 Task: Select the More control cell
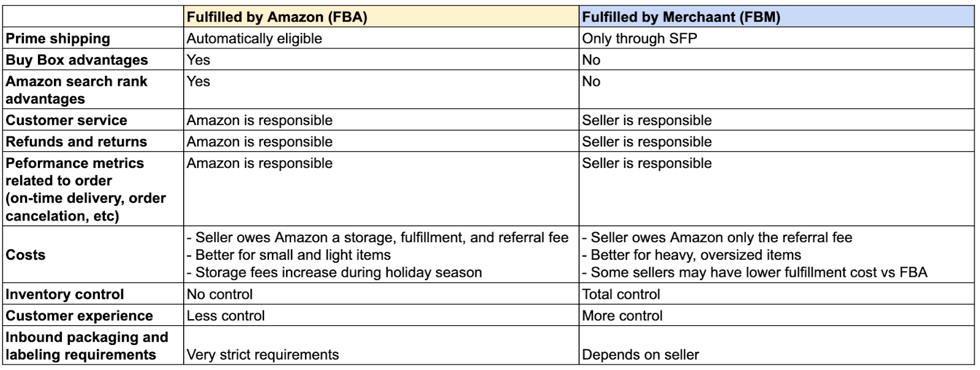[x=622, y=316]
